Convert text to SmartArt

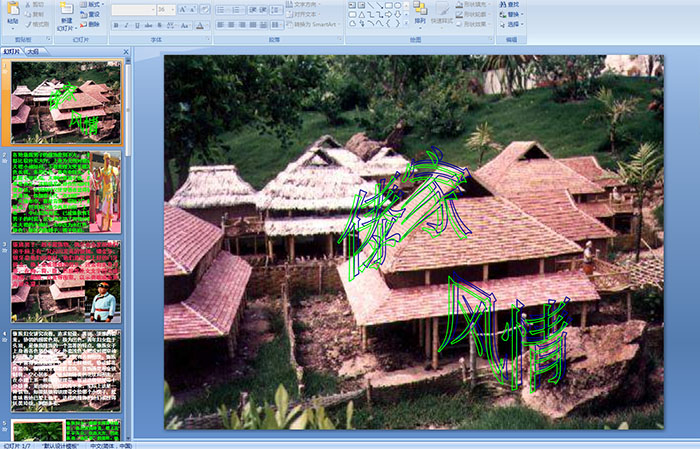click(313, 24)
